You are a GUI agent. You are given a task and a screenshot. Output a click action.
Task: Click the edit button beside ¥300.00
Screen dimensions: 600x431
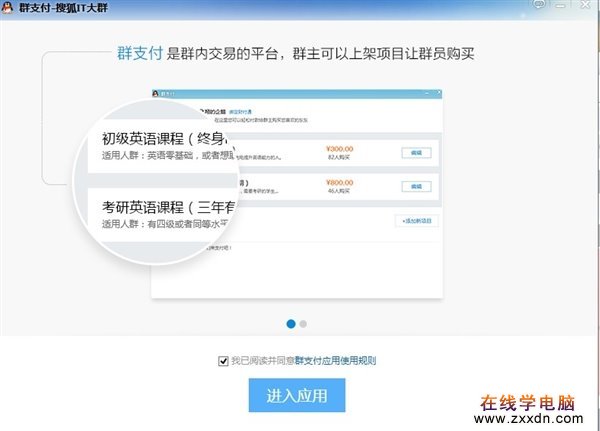coord(416,153)
